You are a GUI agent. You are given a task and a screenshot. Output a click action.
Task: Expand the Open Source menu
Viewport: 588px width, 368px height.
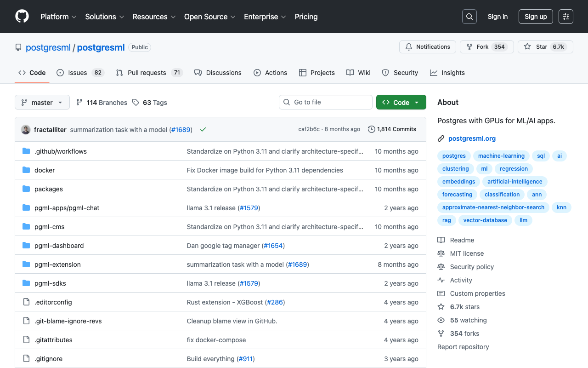pos(210,17)
